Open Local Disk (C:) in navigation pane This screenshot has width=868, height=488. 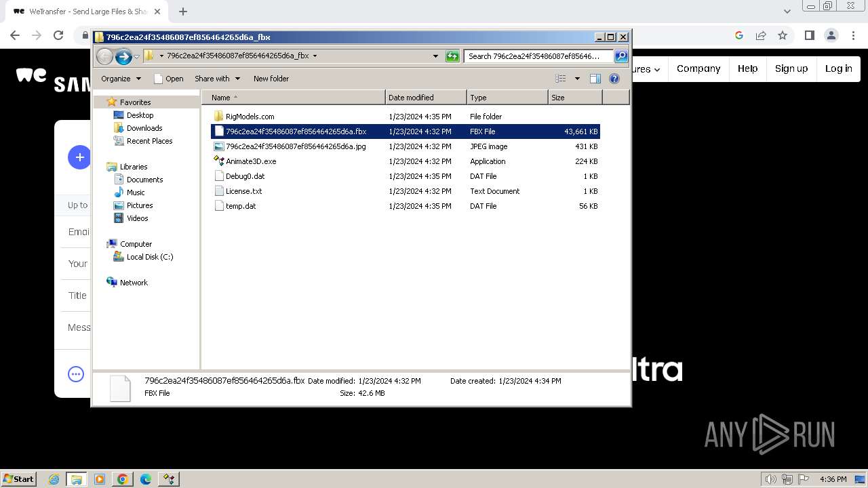149,257
